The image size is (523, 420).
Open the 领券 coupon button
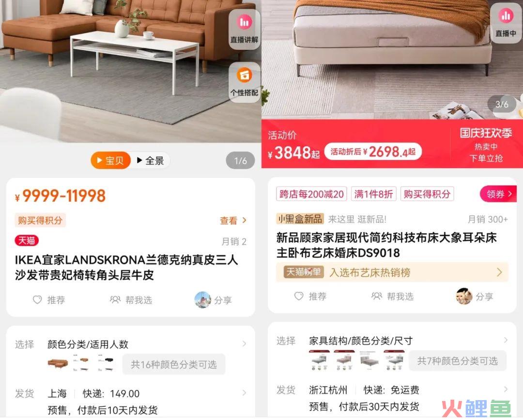tap(498, 194)
